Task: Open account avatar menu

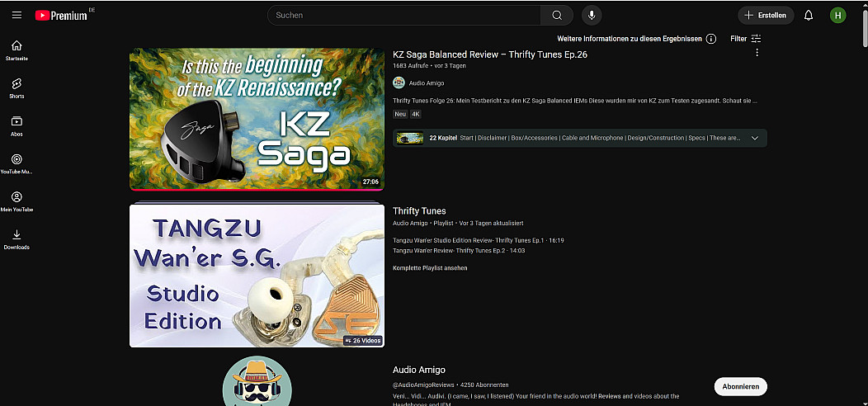Action: point(837,15)
